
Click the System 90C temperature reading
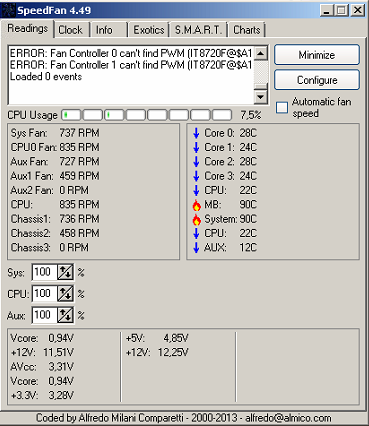(230, 219)
